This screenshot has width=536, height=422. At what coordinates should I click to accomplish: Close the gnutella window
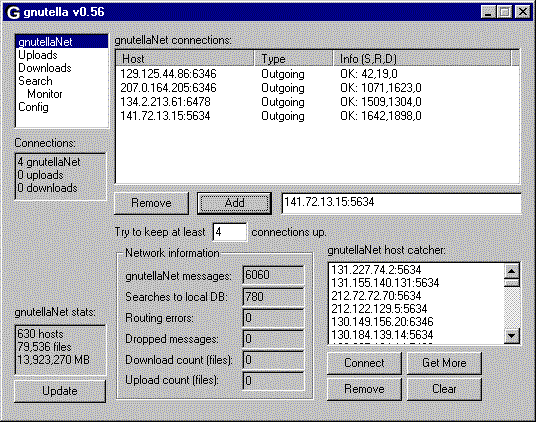pos(523,12)
